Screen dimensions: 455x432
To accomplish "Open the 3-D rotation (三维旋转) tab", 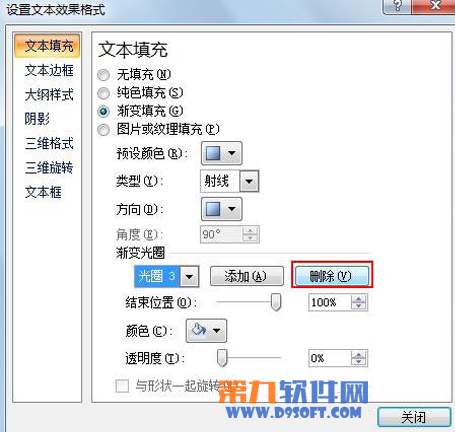I will tap(49, 167).
